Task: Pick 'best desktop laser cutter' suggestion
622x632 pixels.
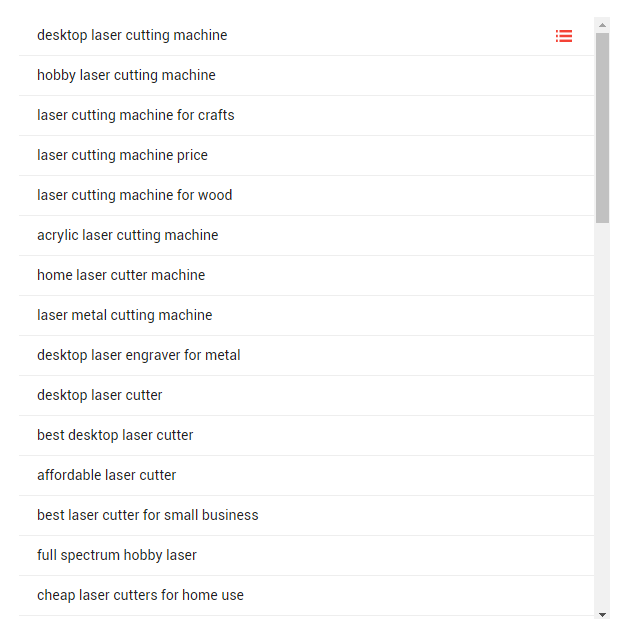Action: 115,435
